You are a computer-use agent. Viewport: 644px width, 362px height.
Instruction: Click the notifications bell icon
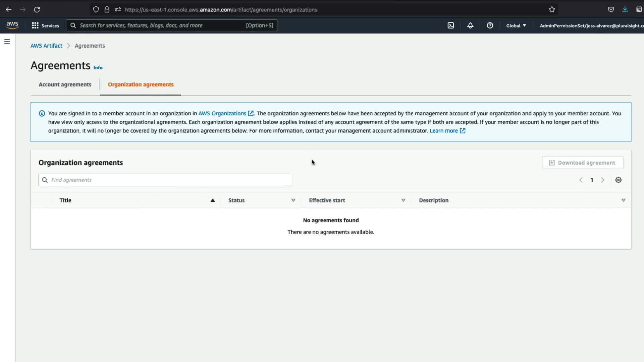point(470,25)
